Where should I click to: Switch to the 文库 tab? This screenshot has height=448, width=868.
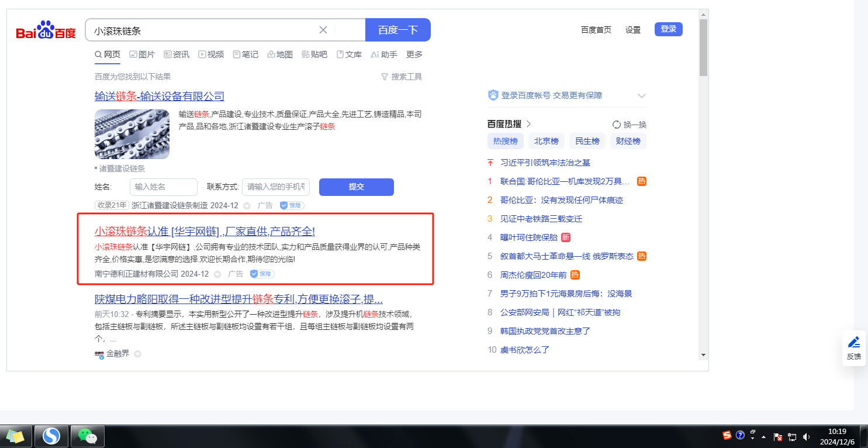349,54
